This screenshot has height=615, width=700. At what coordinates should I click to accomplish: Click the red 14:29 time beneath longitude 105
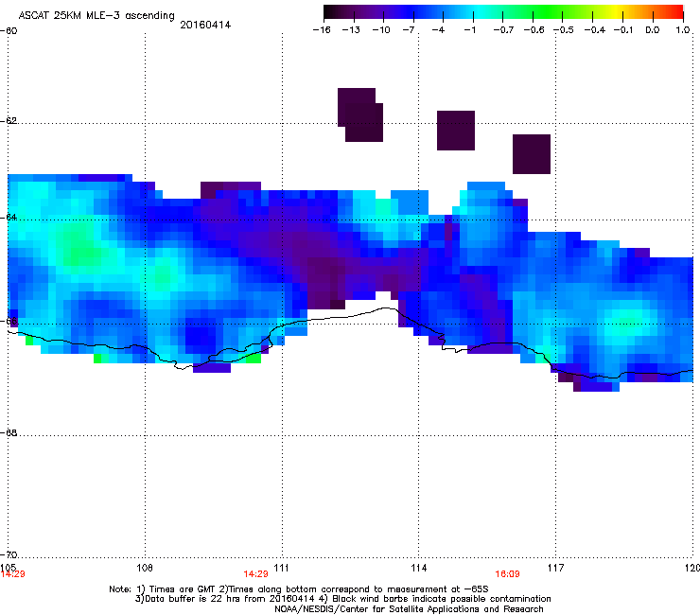(13, 574)
